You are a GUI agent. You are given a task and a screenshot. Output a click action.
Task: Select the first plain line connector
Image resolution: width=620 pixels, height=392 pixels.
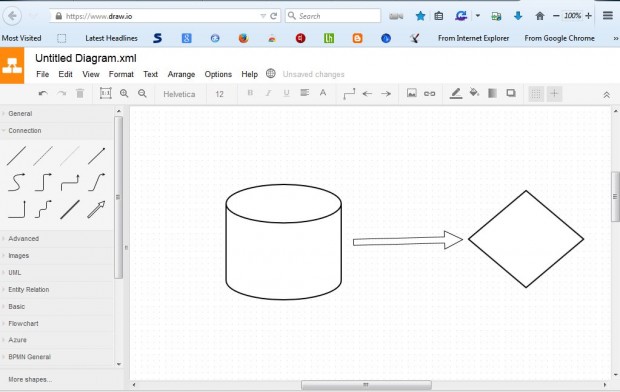(x=16, y=156)
